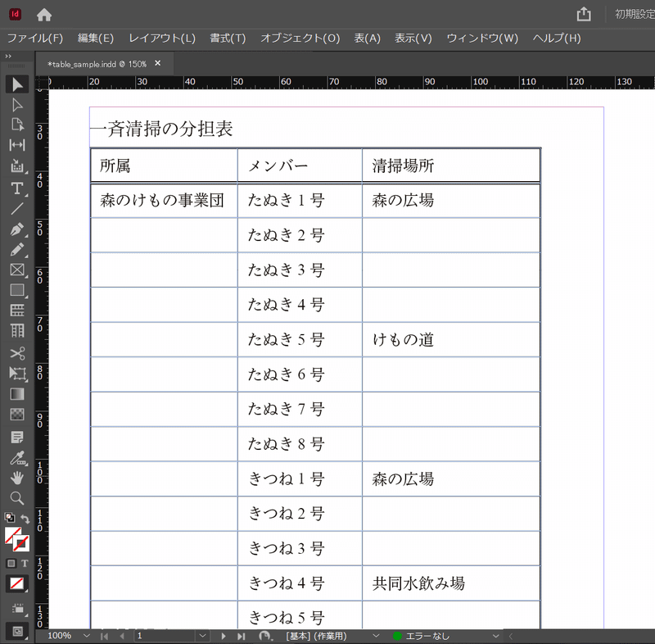
Task: Open the ヘルプ(H) menu
Action: click(557, 38)
